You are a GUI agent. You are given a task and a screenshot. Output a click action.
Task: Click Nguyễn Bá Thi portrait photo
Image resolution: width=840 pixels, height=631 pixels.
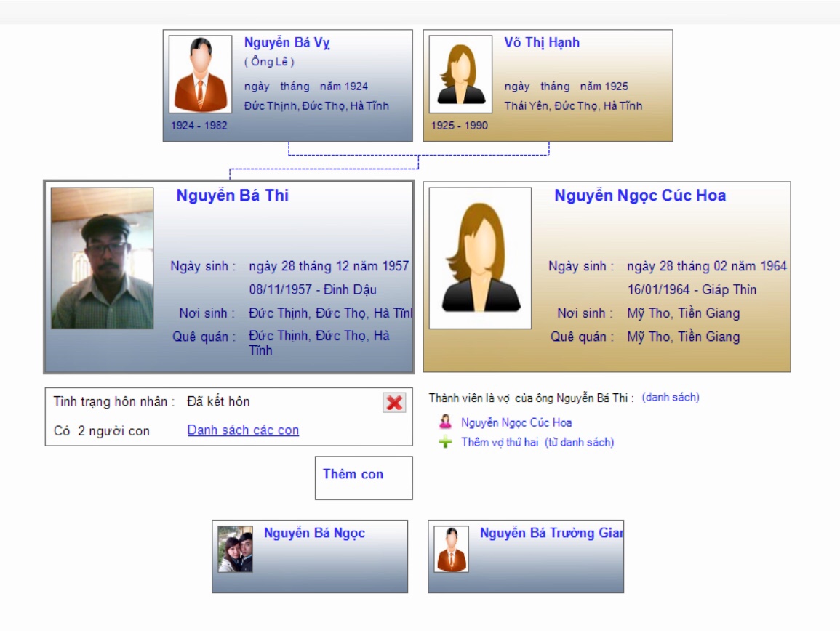(x=103, y=257)
